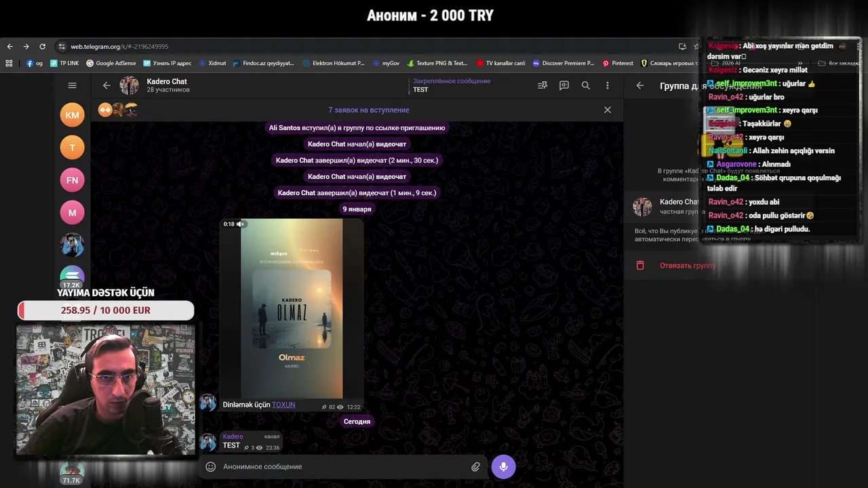The image size is (868, 488).
Task: Open the FN chat in sidebar
Action: 73,180
